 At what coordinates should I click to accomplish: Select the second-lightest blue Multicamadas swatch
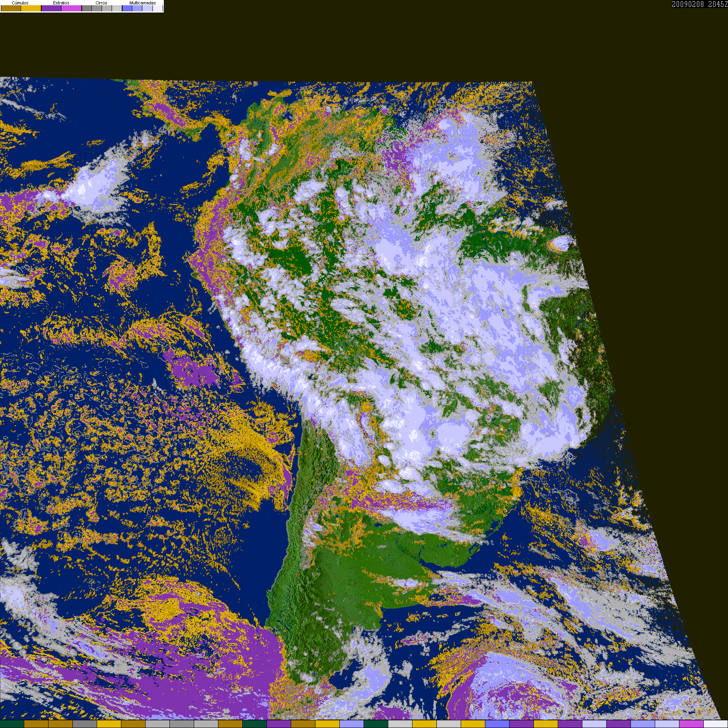click(147, 8)
